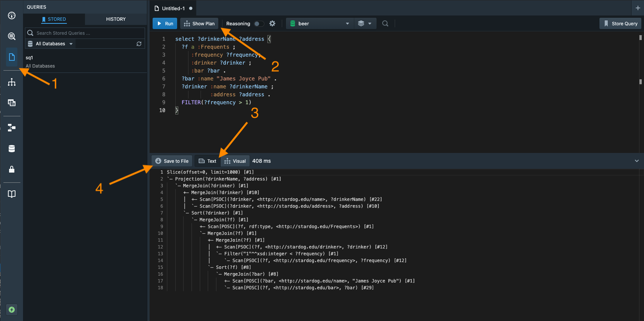Open the layers named-graph dropdown
This screenshot has height=321, width=644.
pyautogui.click(x=364, y=23)
